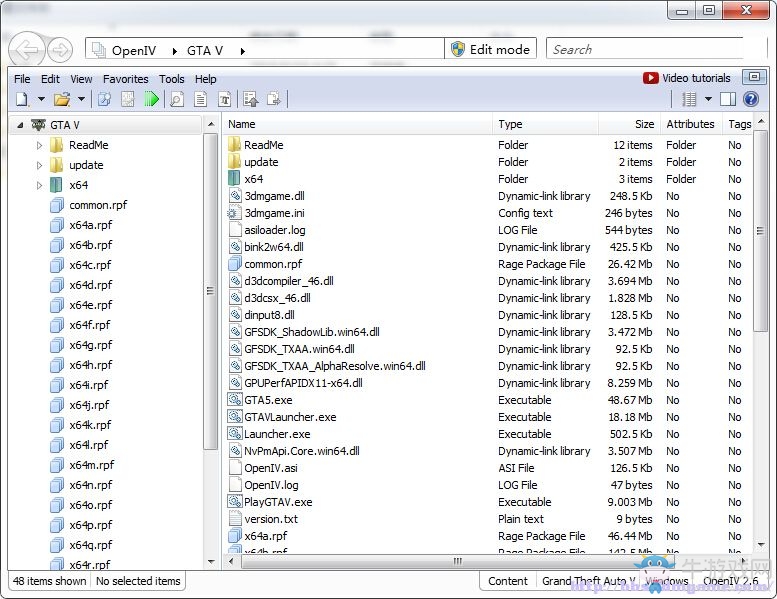Click the 3dmgame.ini gear file icon

(234, 213)
